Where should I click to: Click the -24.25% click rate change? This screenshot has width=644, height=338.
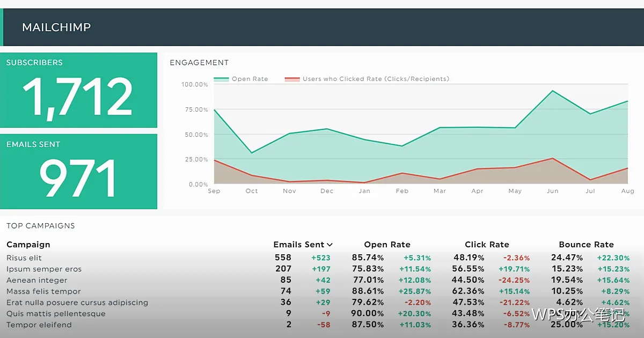click(x=514, y=281)
